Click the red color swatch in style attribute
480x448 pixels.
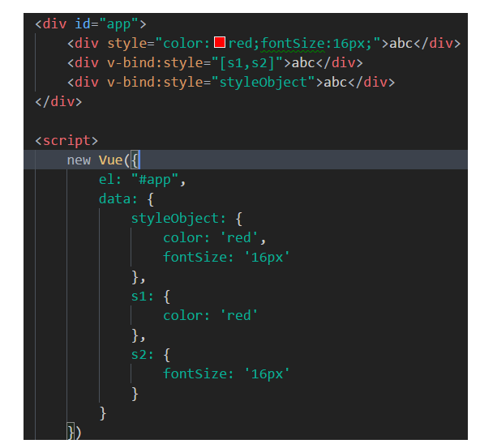click(220, 42)
